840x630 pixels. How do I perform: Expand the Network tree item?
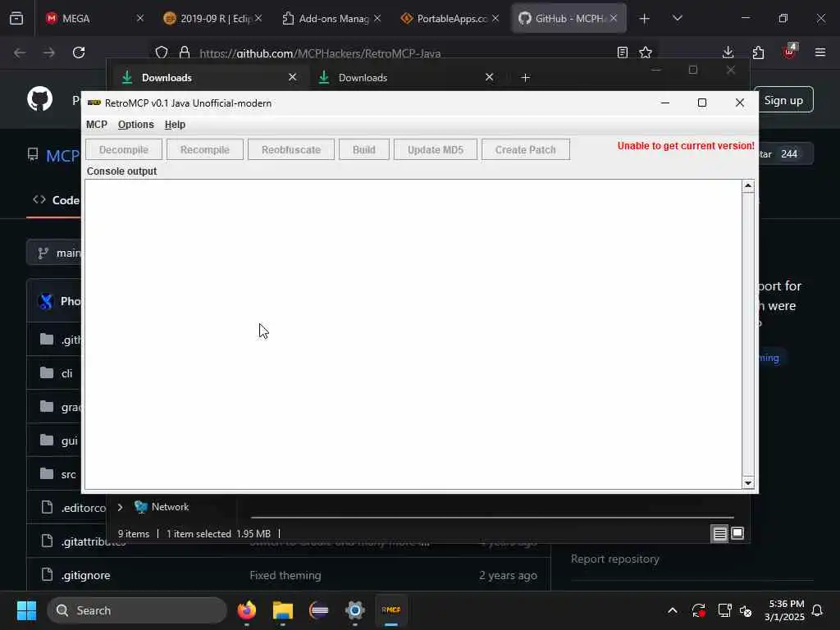click(120, 507)
